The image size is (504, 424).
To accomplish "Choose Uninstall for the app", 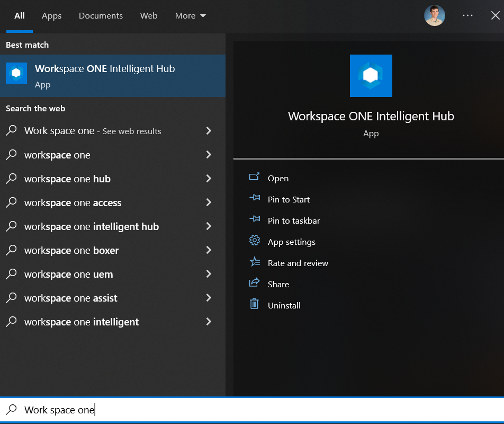I will (x=284, y=306).
